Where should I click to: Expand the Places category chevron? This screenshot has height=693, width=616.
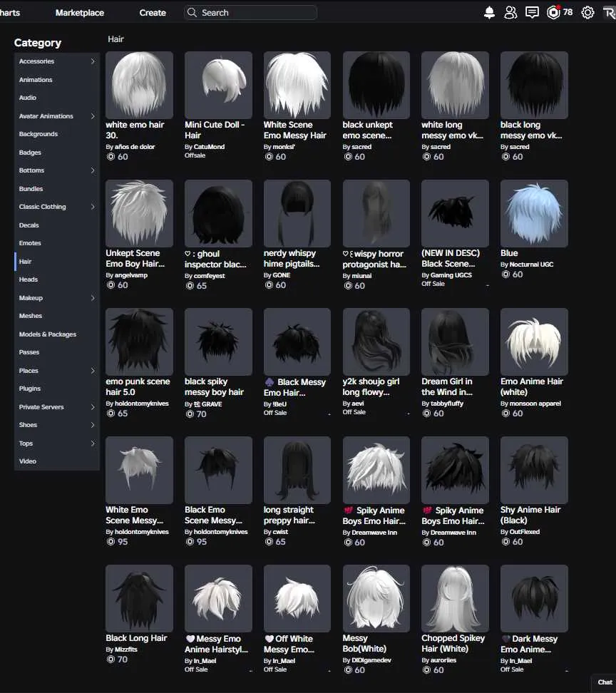[93, 371]
